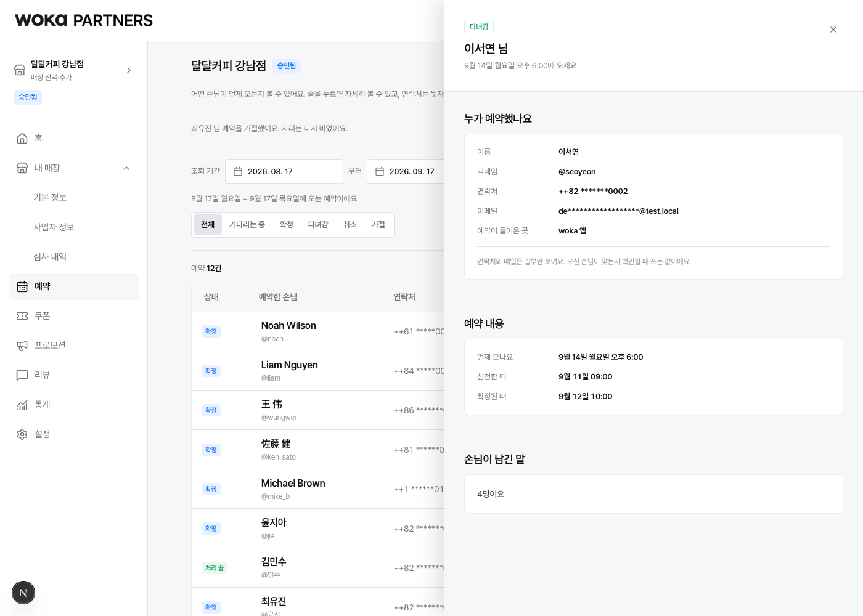
Task: Click the @seoyeon nickname value
Action: (577, 172)
